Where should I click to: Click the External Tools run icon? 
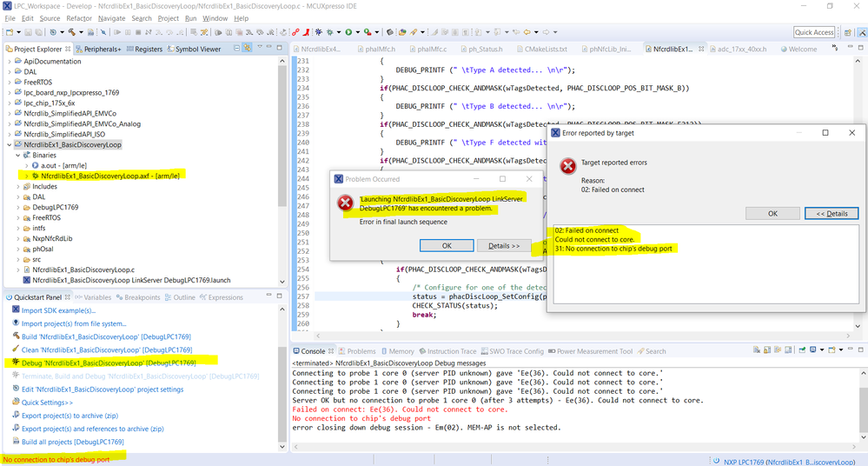(x=367, y=32)
